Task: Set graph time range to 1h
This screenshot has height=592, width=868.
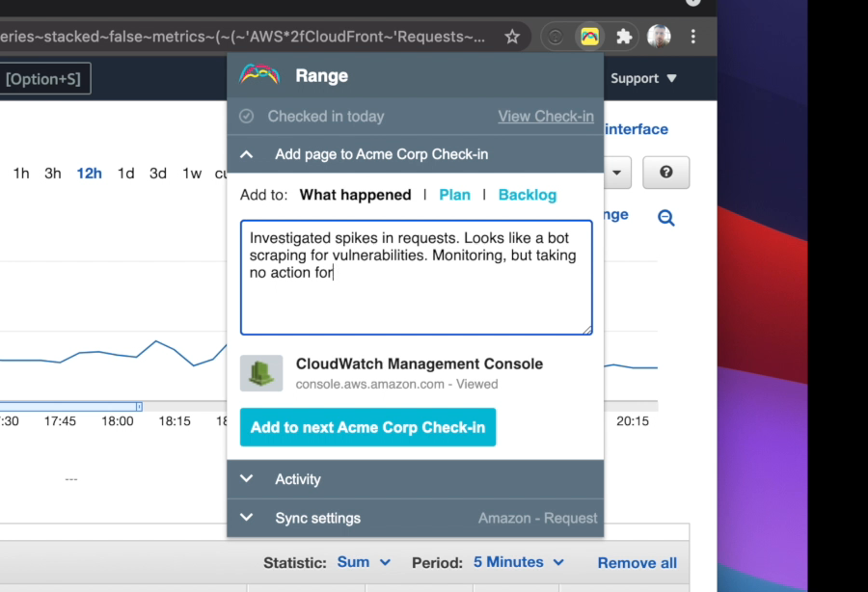Action: 21,174
